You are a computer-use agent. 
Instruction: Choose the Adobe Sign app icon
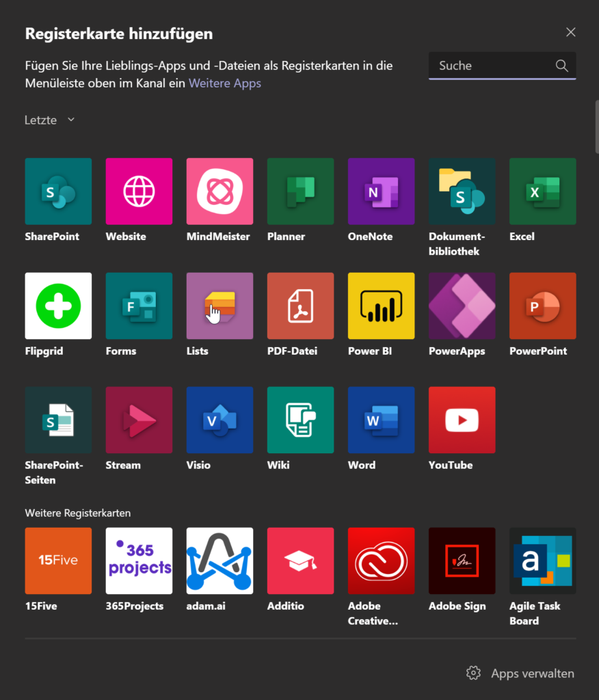[462, 561]
